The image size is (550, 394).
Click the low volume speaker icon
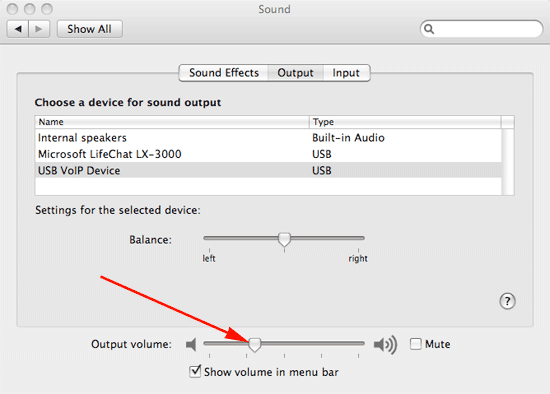[x=191, y=345]
